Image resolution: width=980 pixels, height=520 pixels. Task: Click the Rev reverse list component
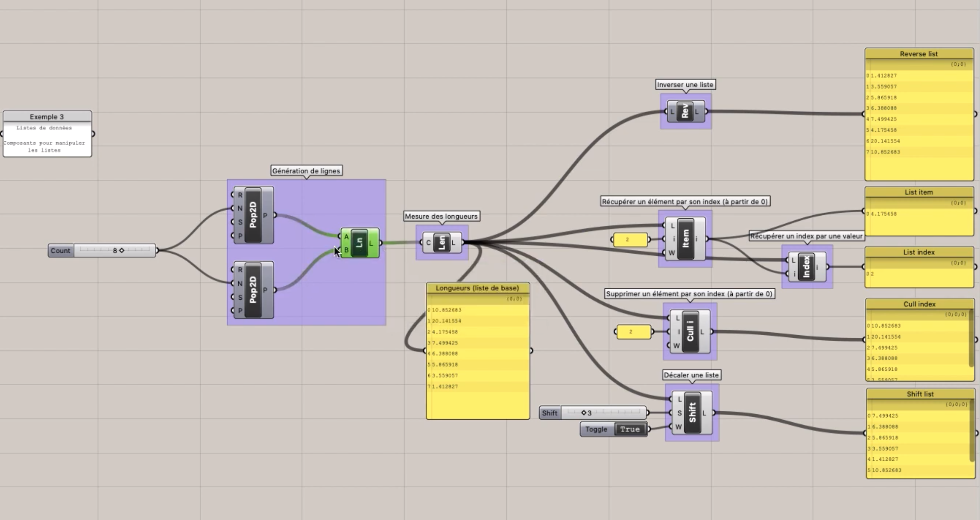pyautogui.click(x=685, y=112)
